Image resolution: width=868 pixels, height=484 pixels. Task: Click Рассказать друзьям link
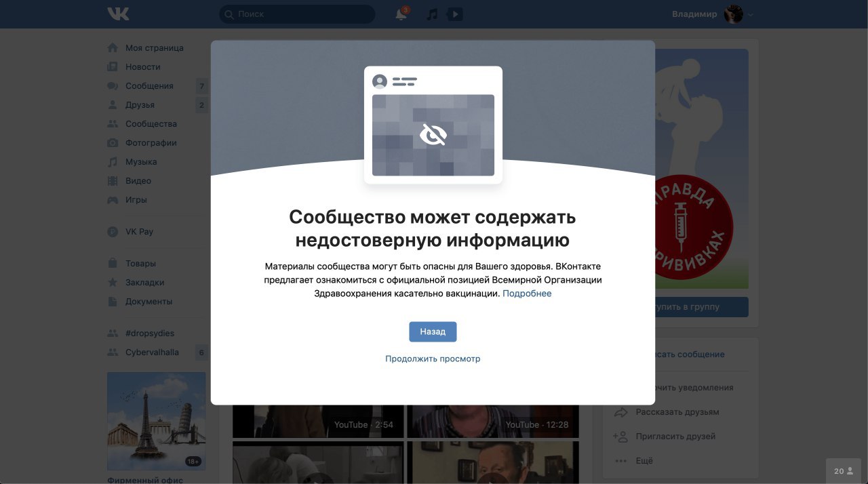click(x=677, y=412)
